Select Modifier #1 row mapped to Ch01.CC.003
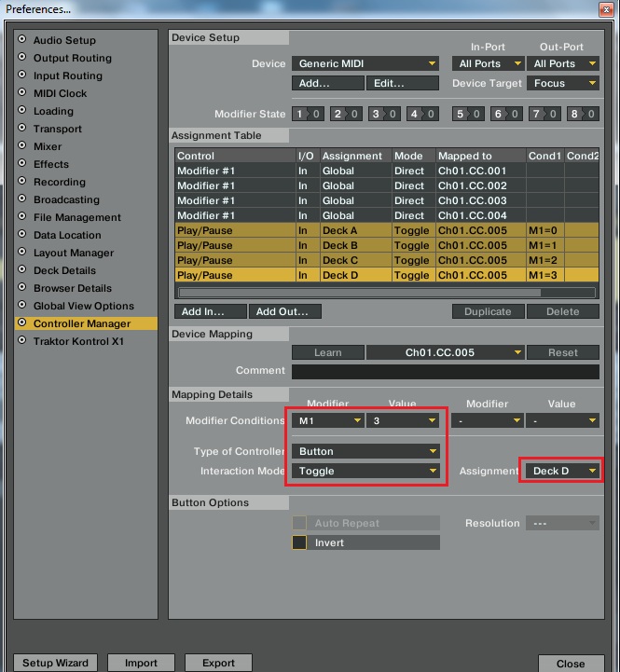Image resolution: width=620 pixels, height=672 pixels. (387, 200)
